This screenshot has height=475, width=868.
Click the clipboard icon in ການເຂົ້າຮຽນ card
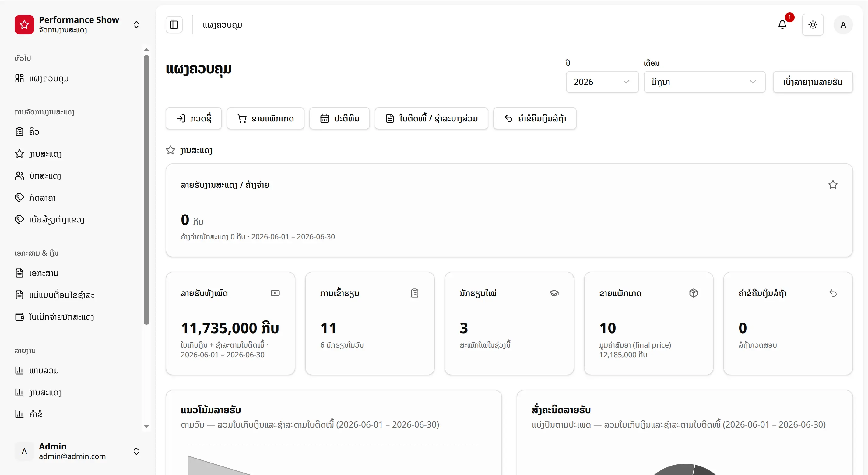[415, 293]
